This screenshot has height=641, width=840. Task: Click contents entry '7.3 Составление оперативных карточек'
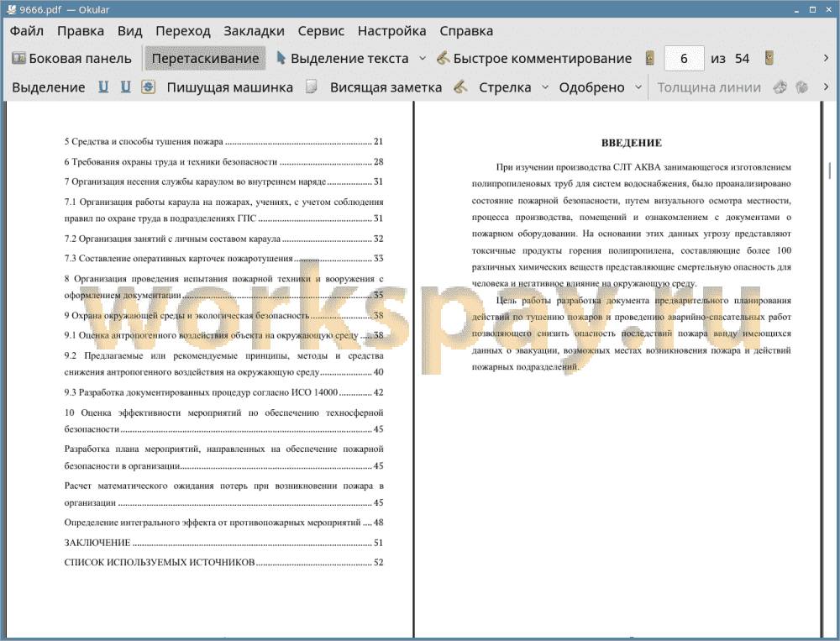coord(223,258)
